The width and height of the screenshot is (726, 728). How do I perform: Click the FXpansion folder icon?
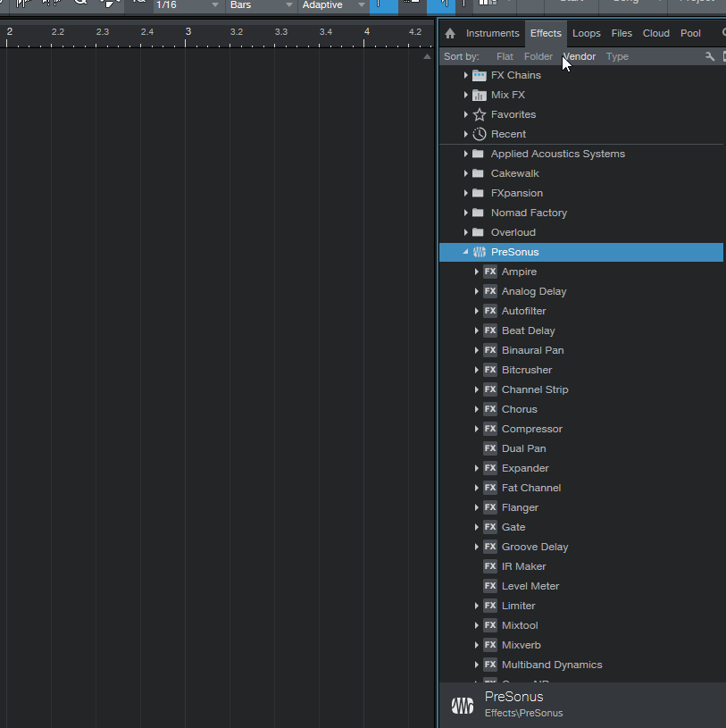[478, 193]
